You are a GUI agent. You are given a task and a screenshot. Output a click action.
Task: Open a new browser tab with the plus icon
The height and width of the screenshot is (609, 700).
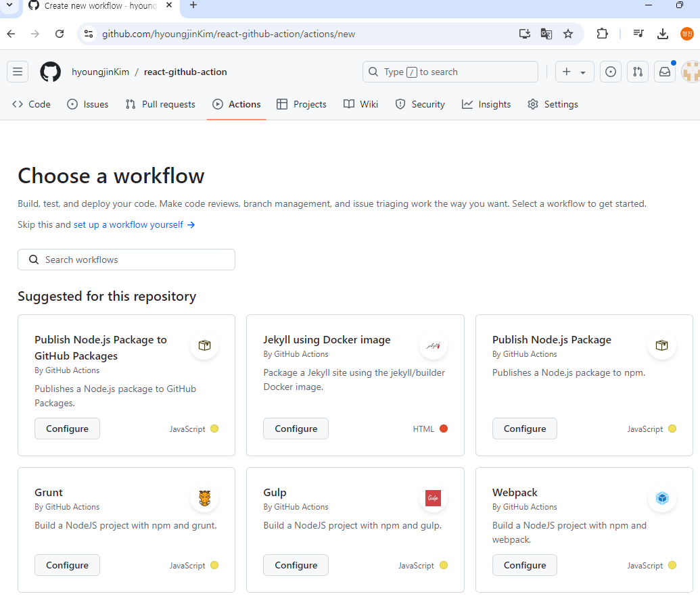click(x=193, y=5)
